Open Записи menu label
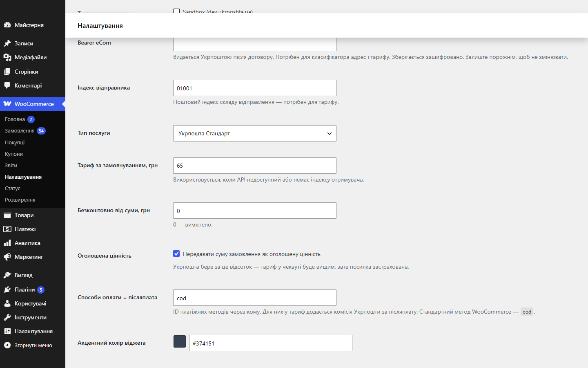This screenshot has height=368, width=588. pos(24,43)
